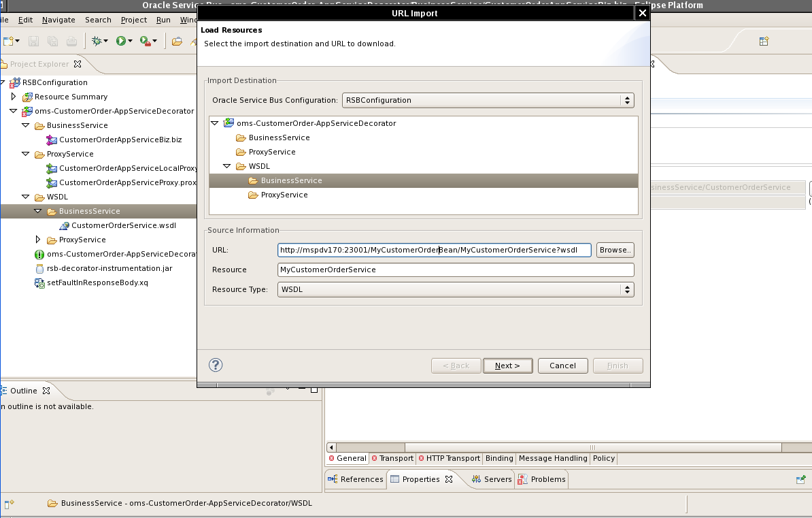The width and height of the screenshot is (812, 518).
Task: Open the External Tools dropdown arrow
Action: tap(154, 41)
